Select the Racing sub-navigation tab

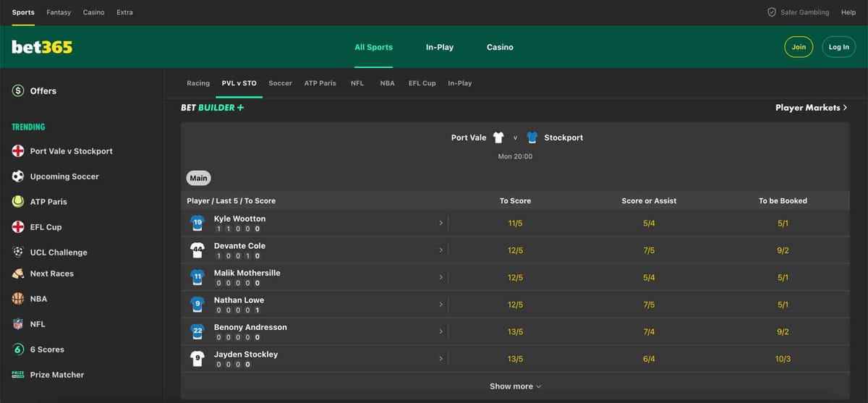pos(197,83)
